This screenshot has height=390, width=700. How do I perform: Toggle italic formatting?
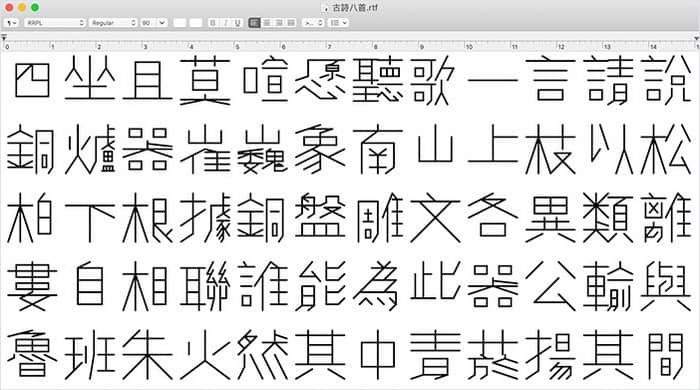(x=225, y=22)
